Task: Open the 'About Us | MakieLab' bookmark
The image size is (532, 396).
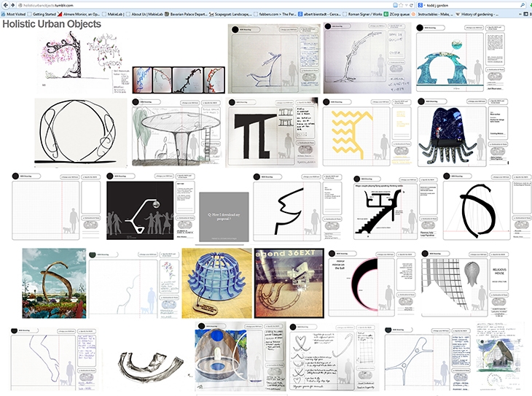Action: pyautogui.click(x=144, y=15)
